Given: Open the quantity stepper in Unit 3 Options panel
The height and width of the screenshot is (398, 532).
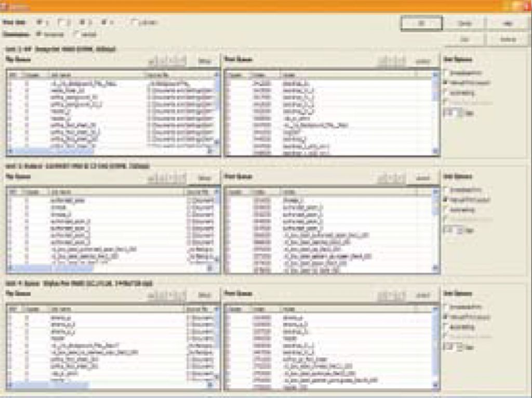Looking at the screenshot, I should [x=454, y=229].
